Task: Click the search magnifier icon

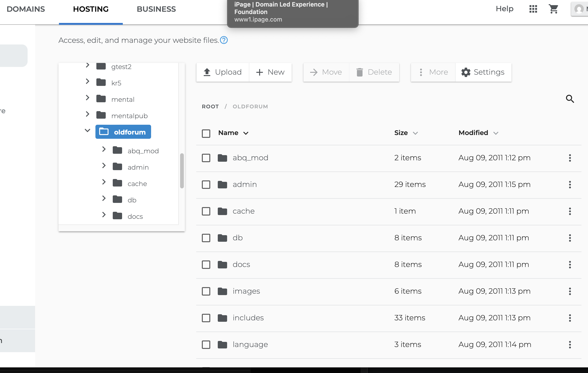Action: 570,99
